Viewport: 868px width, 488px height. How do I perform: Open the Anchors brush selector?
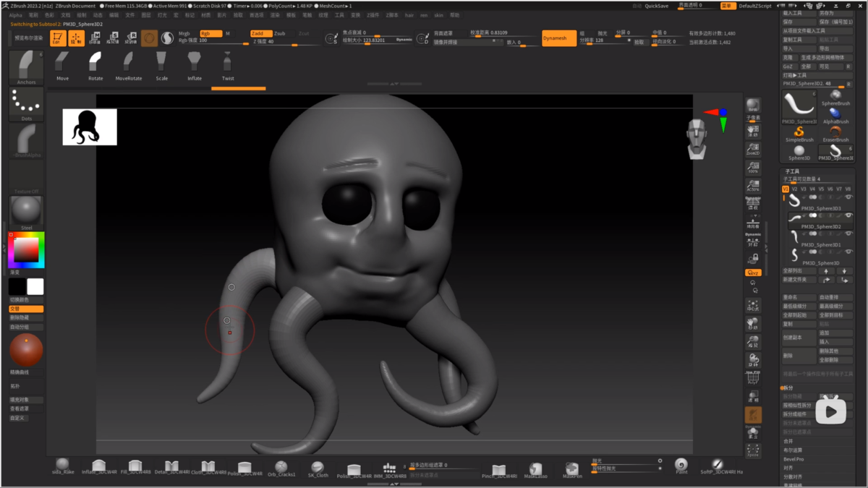tap(27, 67)
